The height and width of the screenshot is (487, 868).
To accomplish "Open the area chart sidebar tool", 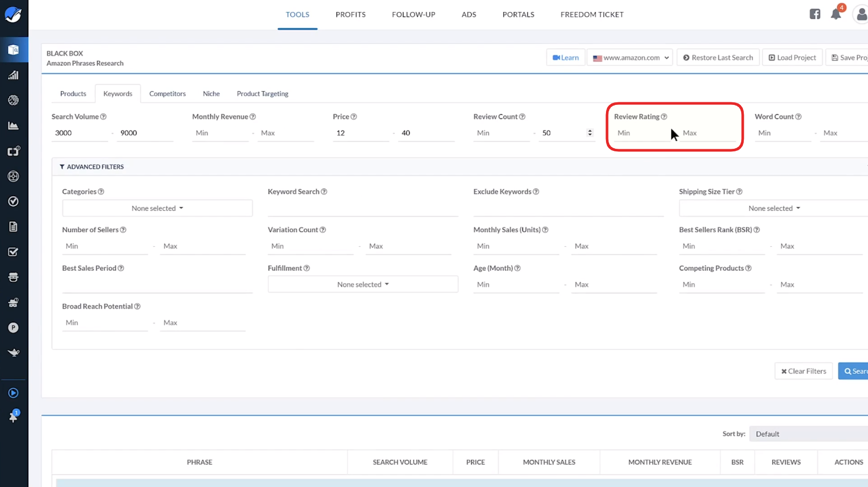I will pos(14,125).
